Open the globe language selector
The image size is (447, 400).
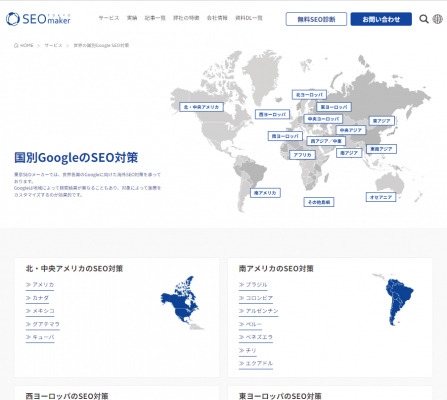(x=437, y=19)
